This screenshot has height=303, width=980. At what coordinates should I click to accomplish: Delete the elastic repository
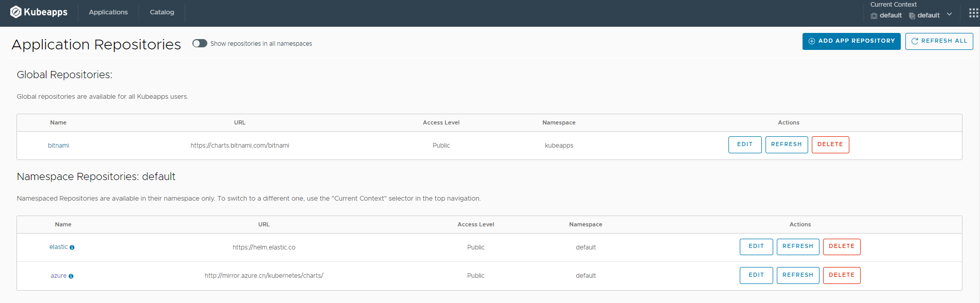click(x=842, y=246)
